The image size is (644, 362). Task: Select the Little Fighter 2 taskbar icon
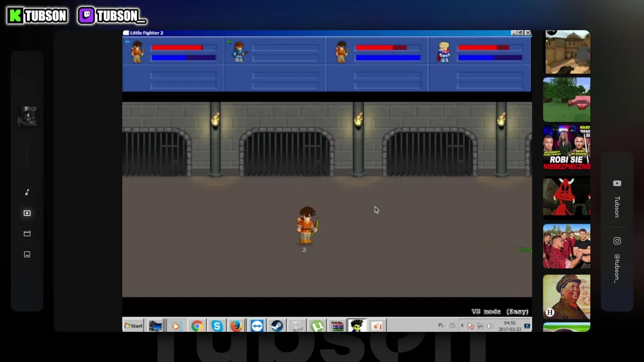357,326
